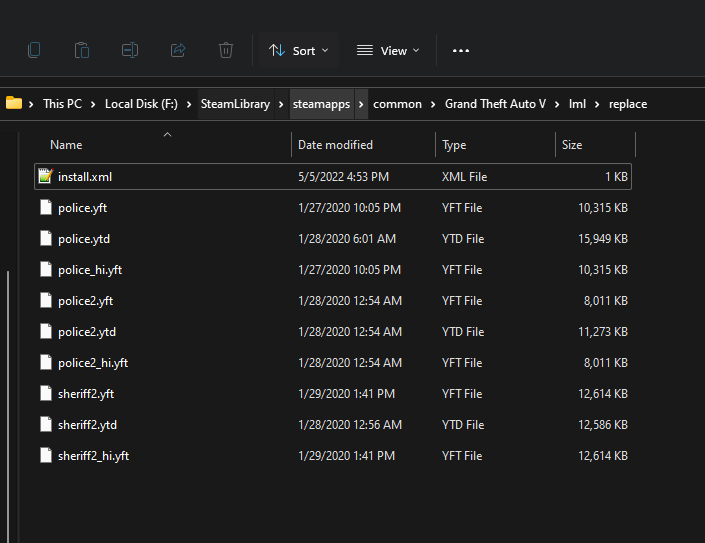
Task: Click the Size column header
Action: (x=572, y=145)
